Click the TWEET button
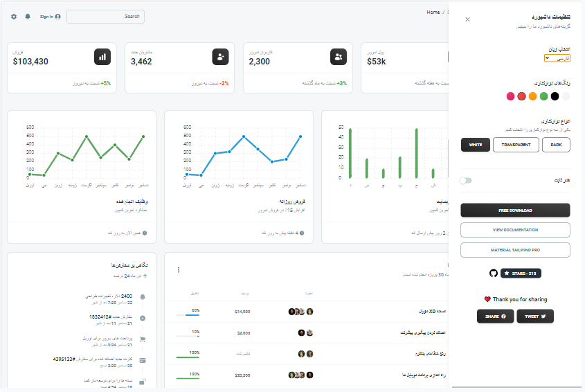Viewport: 585px width, 392px height. [x=535, y=317]
